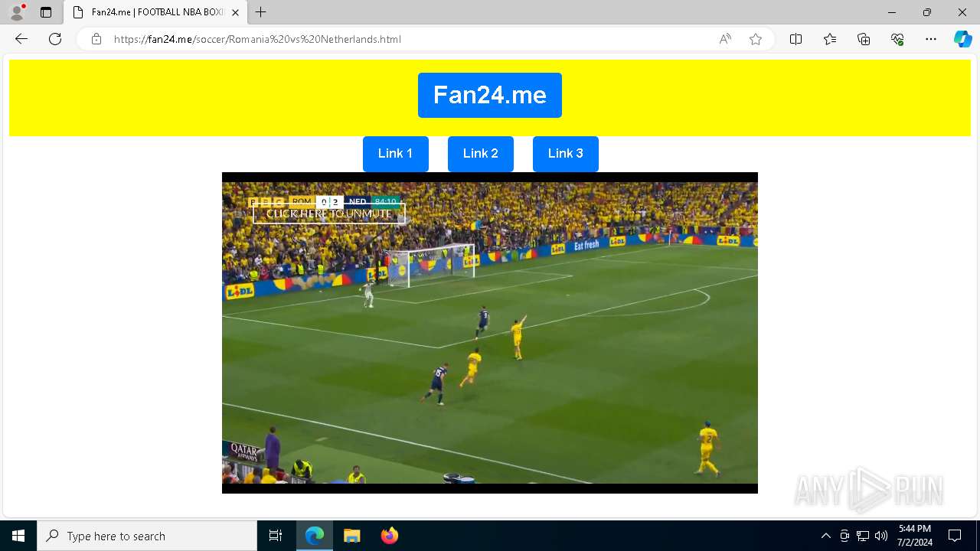Refresh the current page
The image size is (980, 551).
pos(55,39)
